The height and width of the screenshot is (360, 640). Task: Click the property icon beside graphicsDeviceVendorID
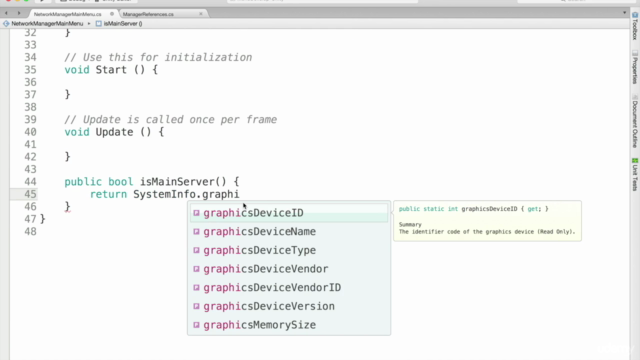(x=196, y=288)
